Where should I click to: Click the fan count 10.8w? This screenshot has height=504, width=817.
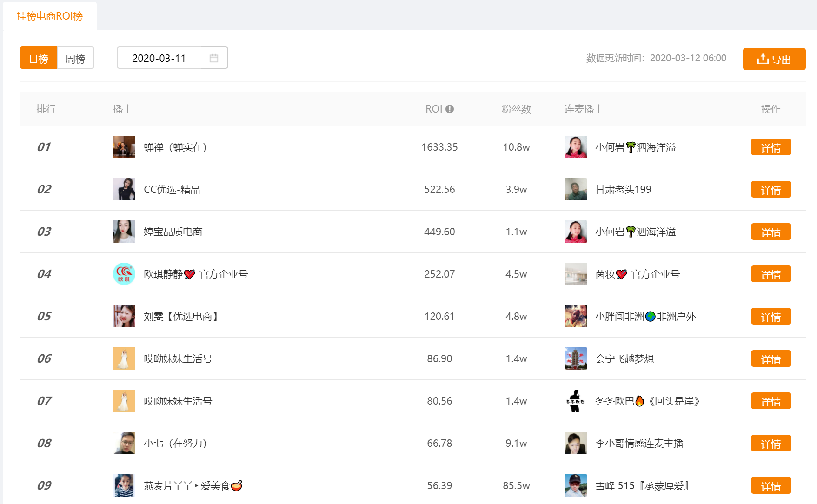pos(516,147)
